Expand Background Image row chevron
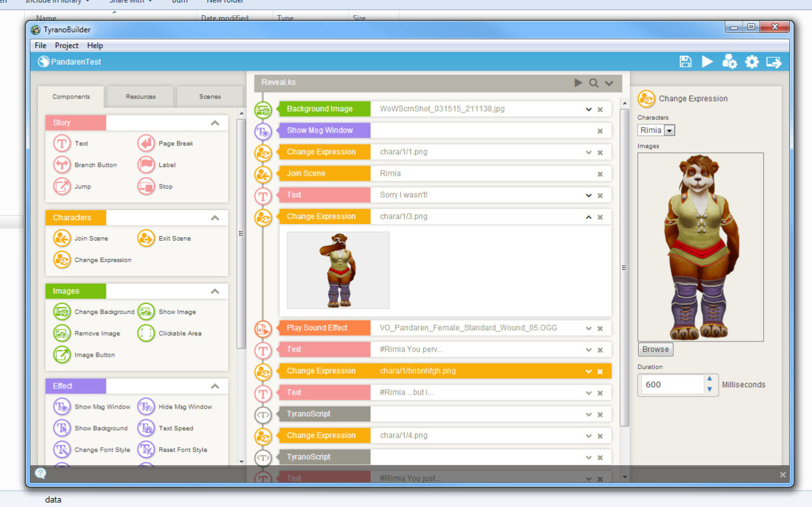The height and width of the screenshot is (507, 812). click(589, 109)
